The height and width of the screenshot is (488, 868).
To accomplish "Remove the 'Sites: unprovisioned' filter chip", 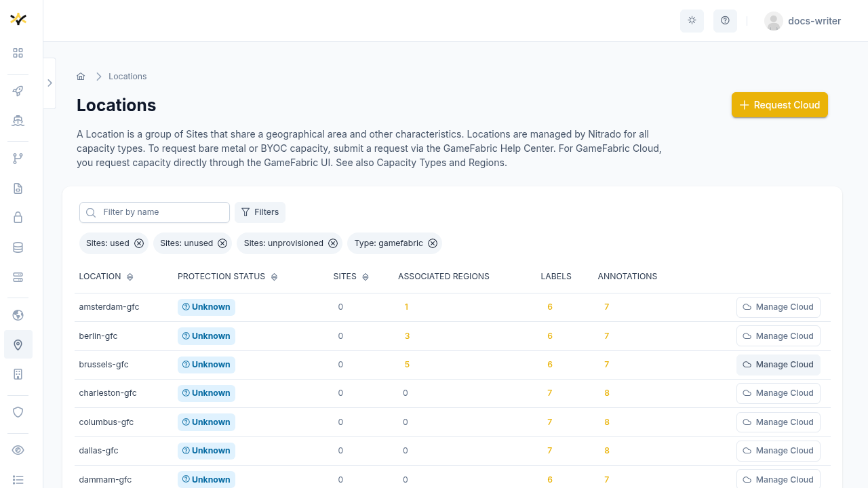I will pos(333,243).
